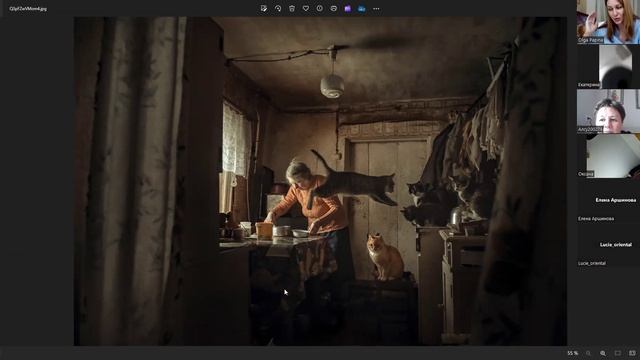Click the 55 % zoom level value

pyautogui.click(x=572, y=353)
